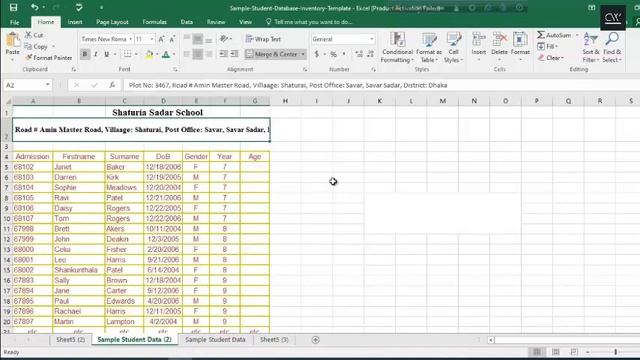Screen dimensions: 640x360
Task: Decrease decimal places
Action: pyautogui.click(x=370, y=54)
